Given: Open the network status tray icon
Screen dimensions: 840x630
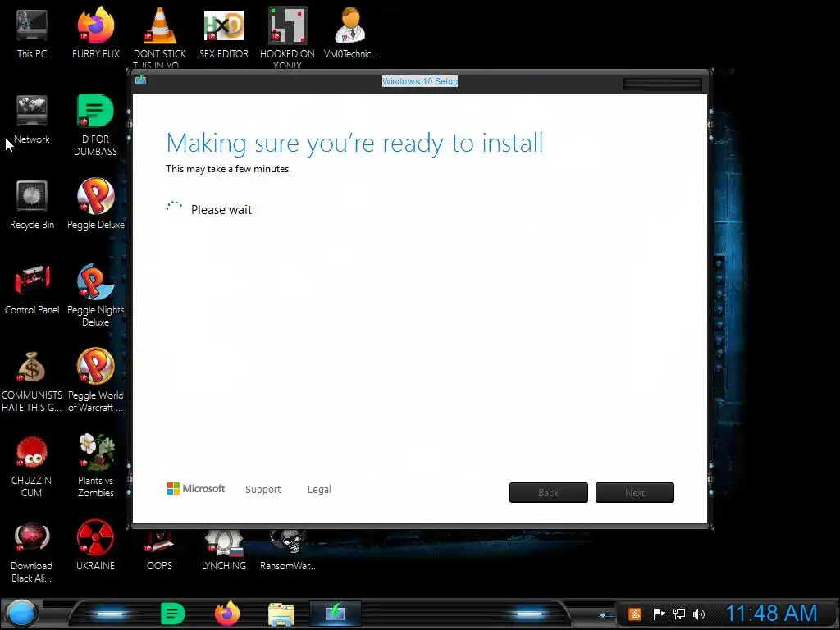Looking at the screenshot, I should coord(678,614).
